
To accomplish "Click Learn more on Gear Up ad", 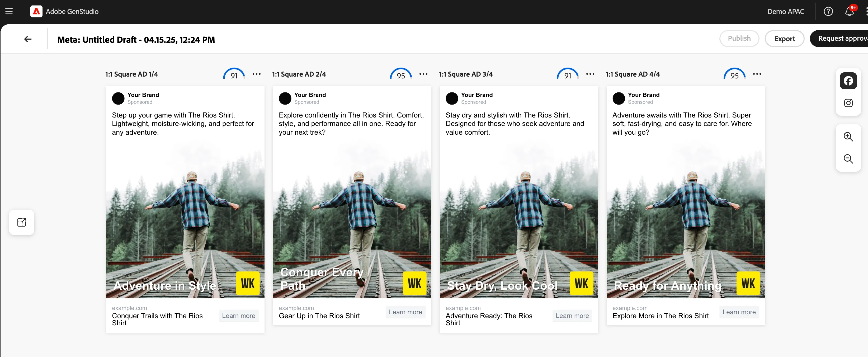I will 405,312.
